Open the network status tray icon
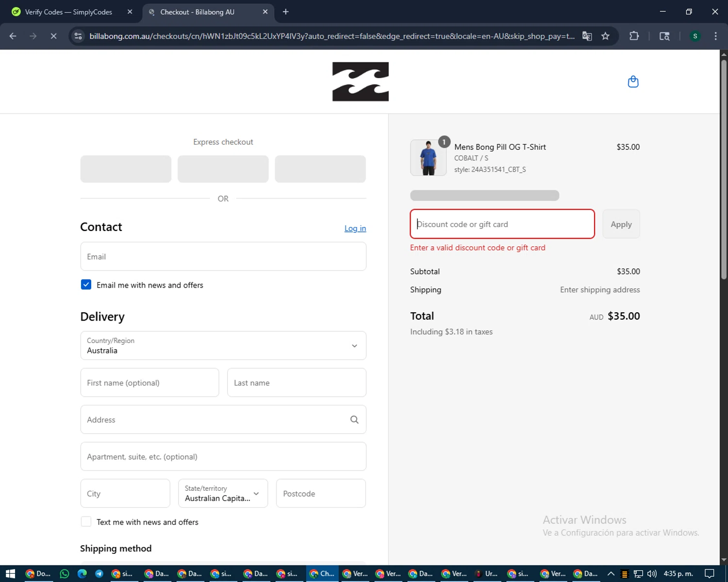Image resolution: width=728 pixels, height=582 pixels. [x=638, y=573]
